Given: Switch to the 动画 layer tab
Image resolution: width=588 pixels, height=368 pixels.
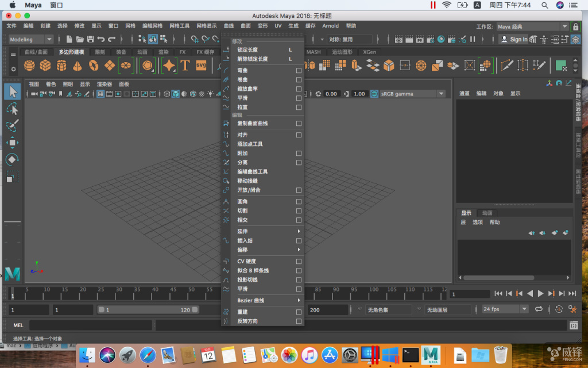Looking at the screenshot, I should pos(487,213).
